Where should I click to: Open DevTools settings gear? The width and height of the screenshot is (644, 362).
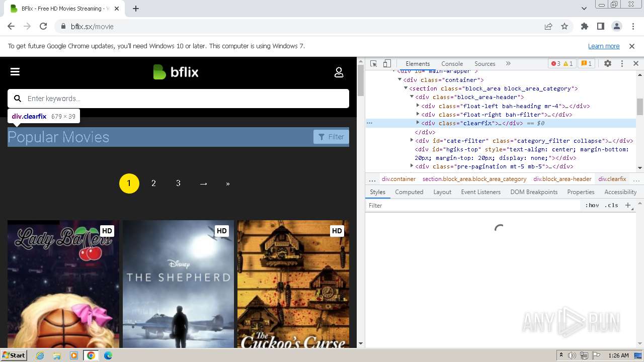click(x=608, y=64)
